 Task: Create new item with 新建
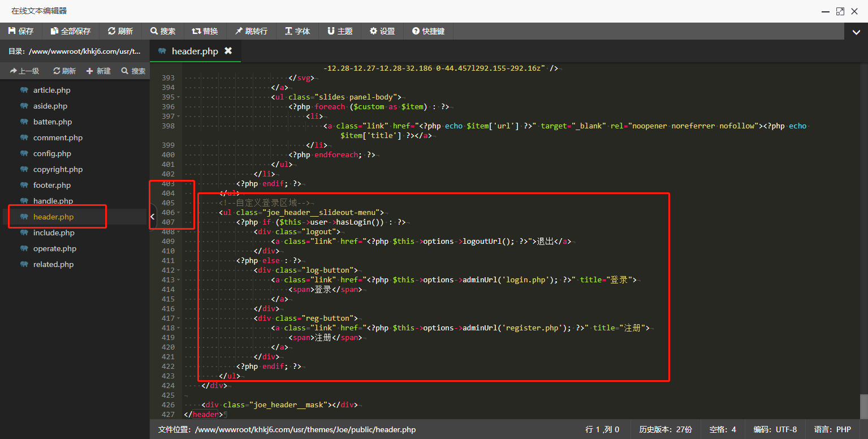98,71
